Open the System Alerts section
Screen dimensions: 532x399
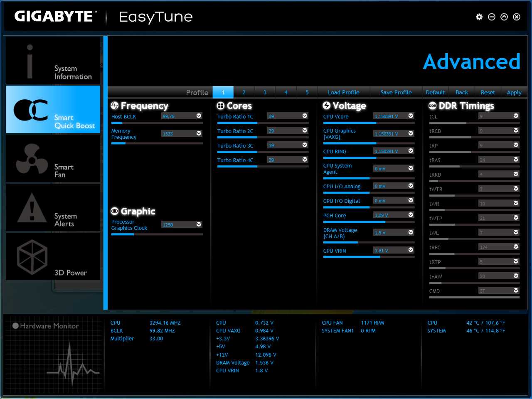point(53,208)
